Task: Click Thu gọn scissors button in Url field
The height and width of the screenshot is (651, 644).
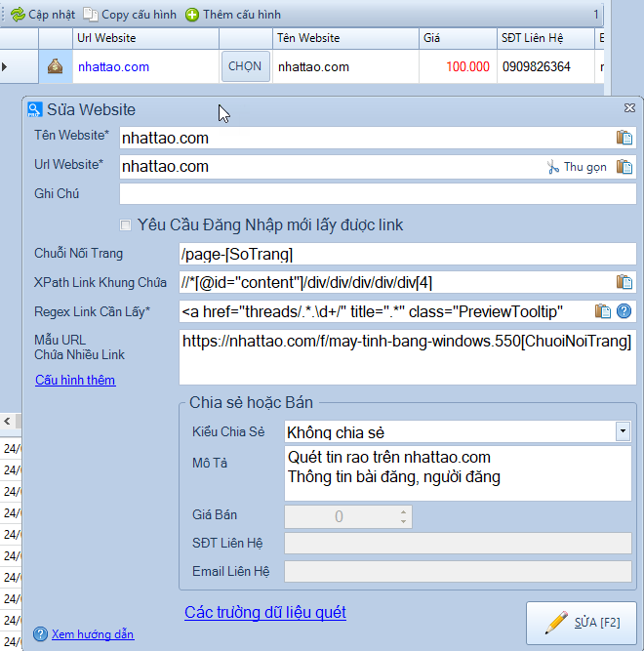Action: (577, 167)
